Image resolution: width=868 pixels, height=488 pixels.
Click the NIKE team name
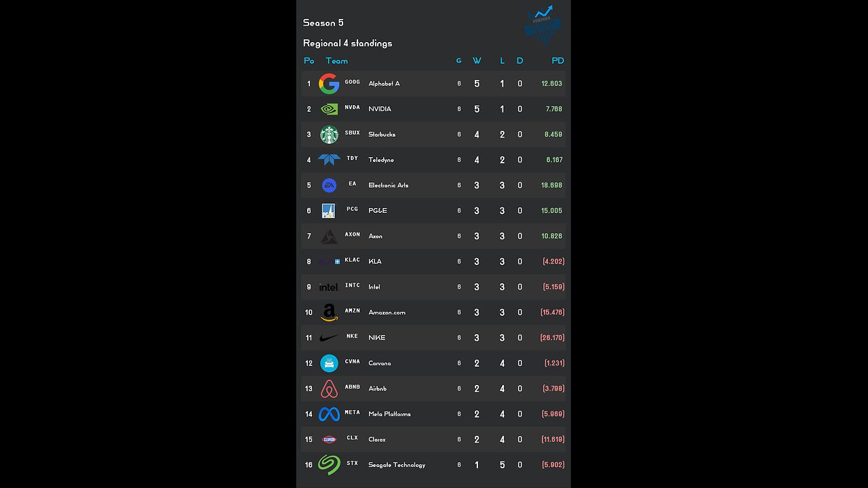pos(376,338)
